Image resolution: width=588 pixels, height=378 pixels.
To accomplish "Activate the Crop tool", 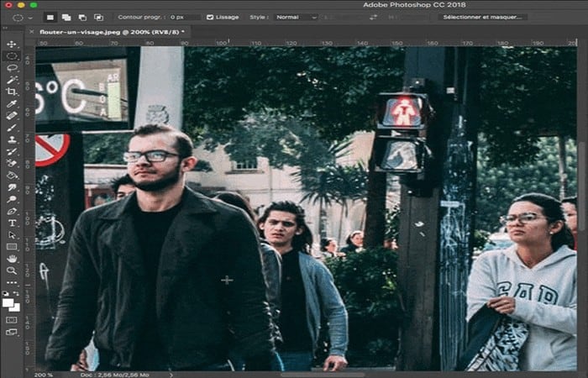I will [x=12, y=92].
